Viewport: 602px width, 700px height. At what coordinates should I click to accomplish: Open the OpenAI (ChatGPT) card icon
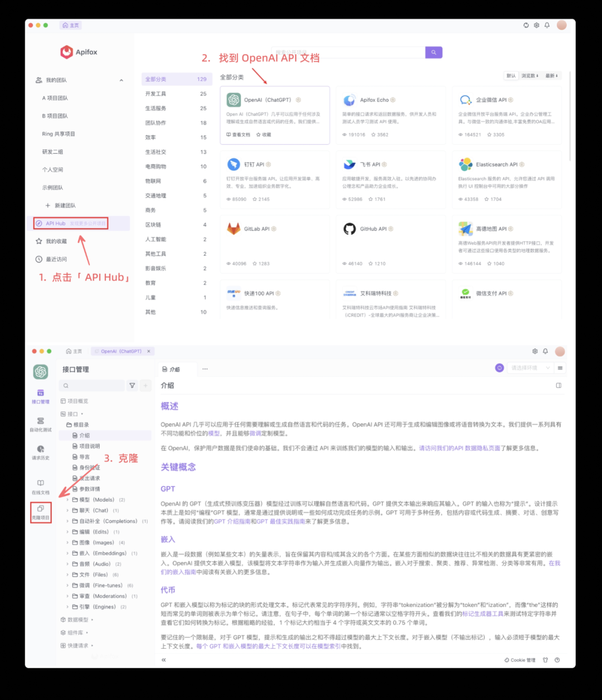(x=234, y=100)
